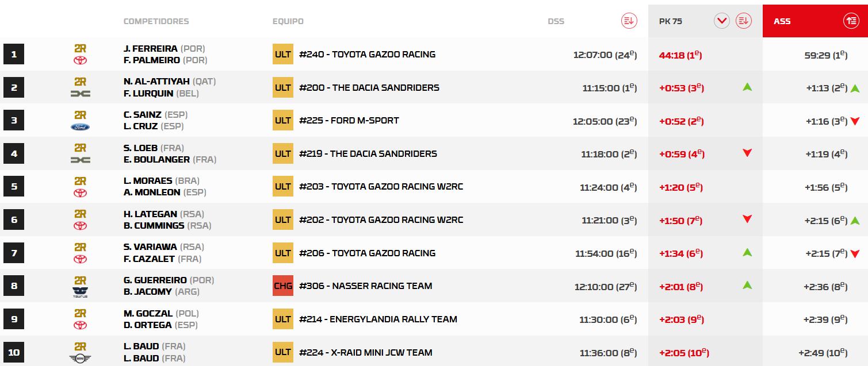
Task: Click competitor name S. Loeb
Action: (140, 148)
